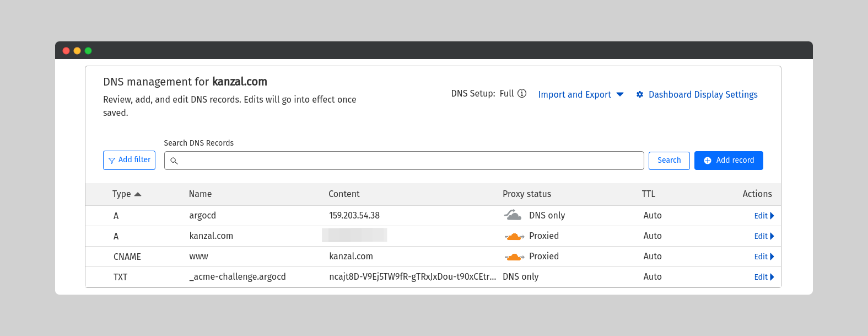
Task: Click the red window close button
Action: 66,51
